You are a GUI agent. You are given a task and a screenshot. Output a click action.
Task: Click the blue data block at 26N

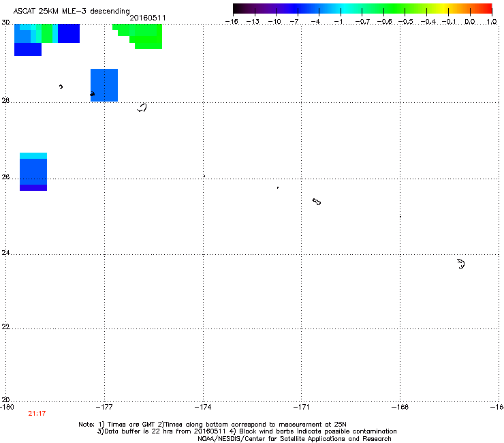tap(33, 172)
